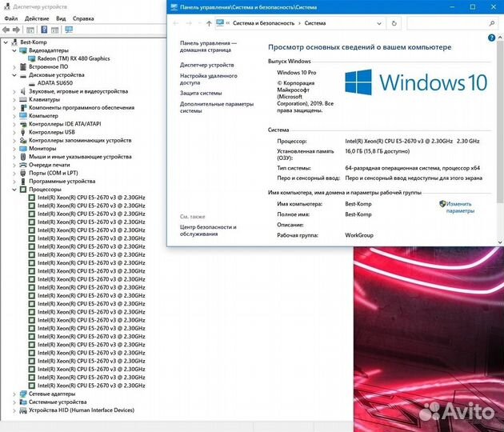Click the search magnifier icon
The height and width of the screenshot is (432, 504).
click(492, 23)
